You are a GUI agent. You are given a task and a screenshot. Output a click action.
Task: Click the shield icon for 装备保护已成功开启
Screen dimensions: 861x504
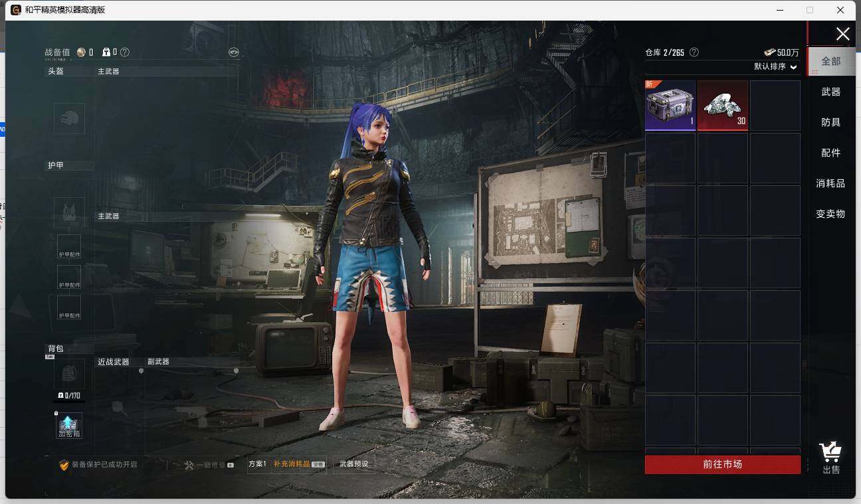pos(64,465)
